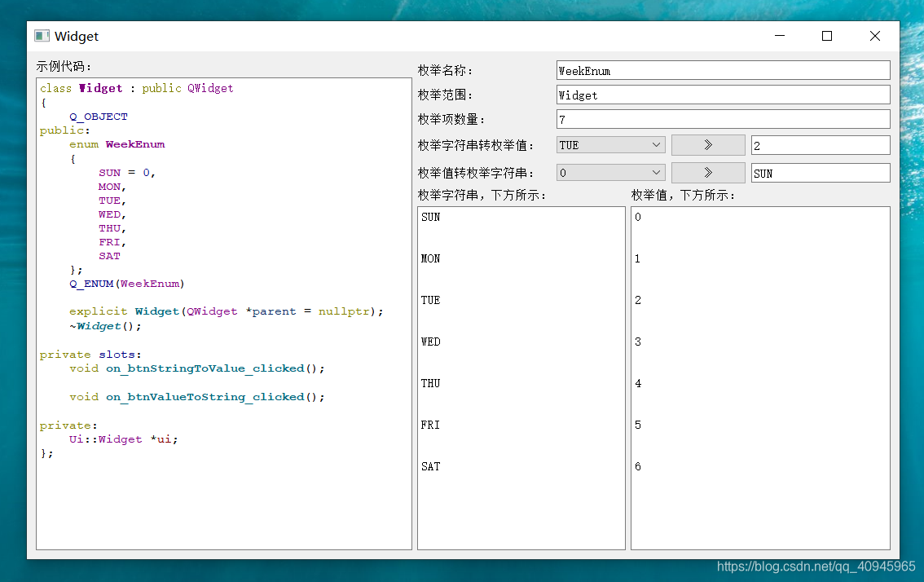The height and width of the screenshot is (582, 924).
Task: Expand the dropdown arrow next to TUE
Action: coord(657,144)
